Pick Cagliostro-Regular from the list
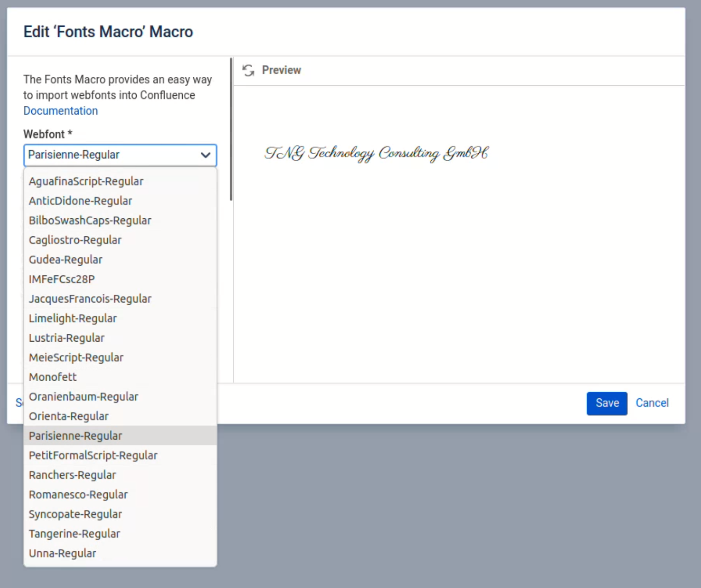The image size is (701, 588). click(75, 240)
